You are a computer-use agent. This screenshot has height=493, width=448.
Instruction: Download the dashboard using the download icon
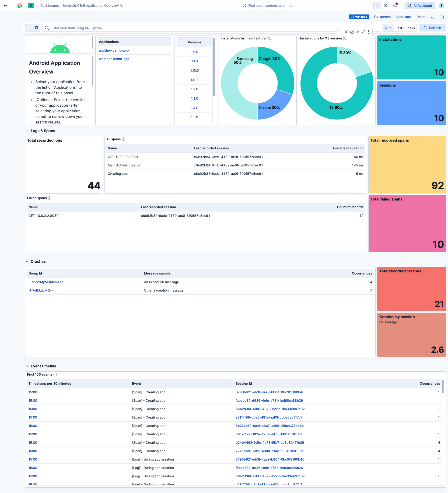433,17
